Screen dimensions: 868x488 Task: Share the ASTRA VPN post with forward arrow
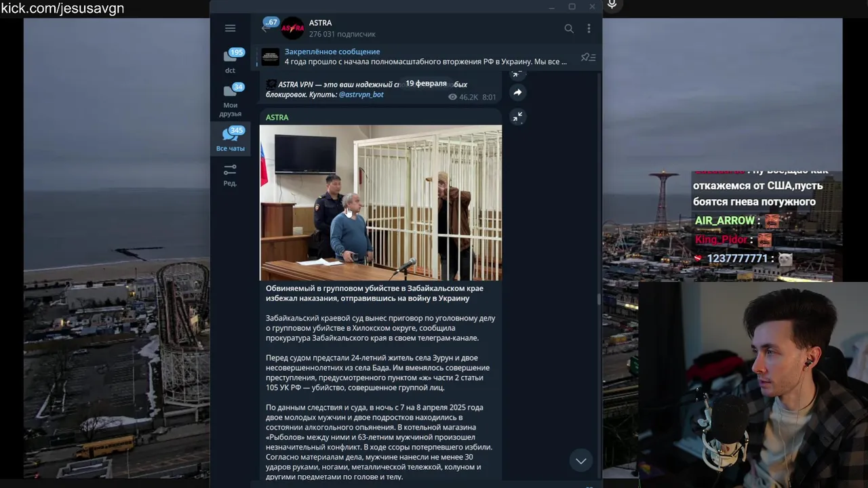[x=517, y=92]
